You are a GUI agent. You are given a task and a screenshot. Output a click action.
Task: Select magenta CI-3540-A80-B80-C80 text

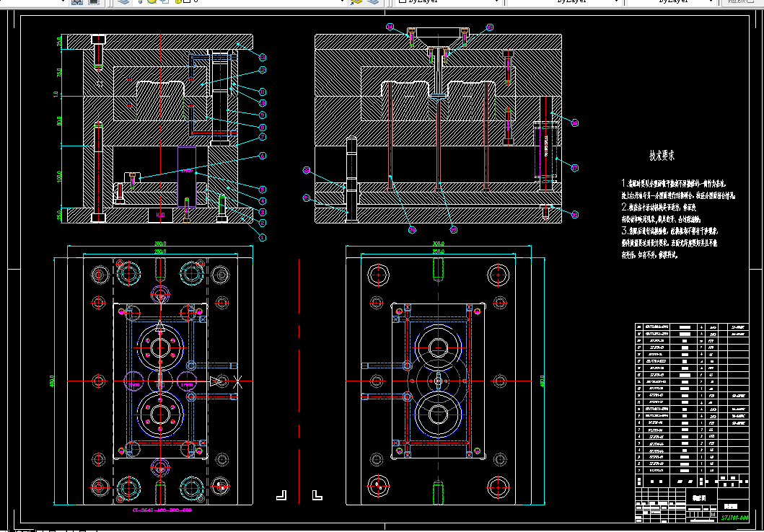(x=162, y=510)
